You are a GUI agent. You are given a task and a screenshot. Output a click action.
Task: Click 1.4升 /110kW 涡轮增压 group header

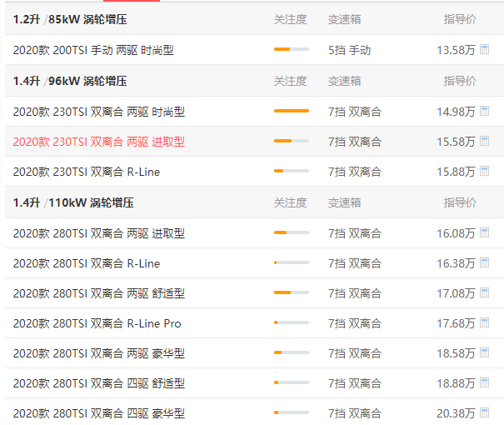click(73, 202)
